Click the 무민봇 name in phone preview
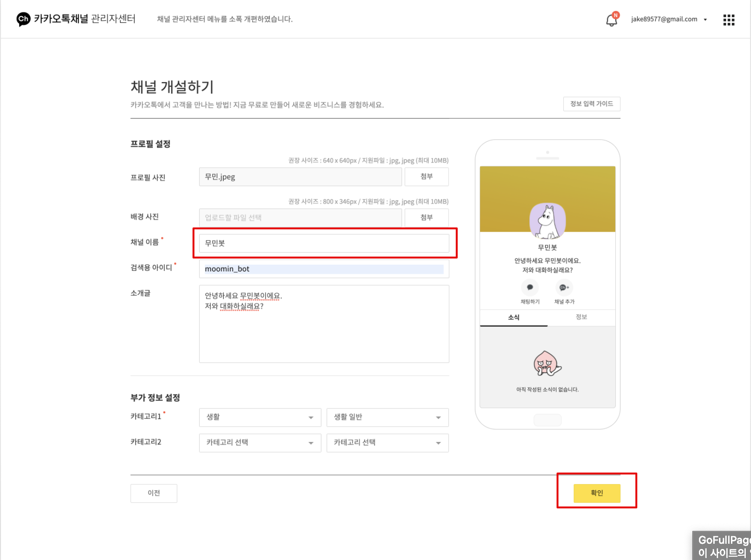 tap(547, 248)
